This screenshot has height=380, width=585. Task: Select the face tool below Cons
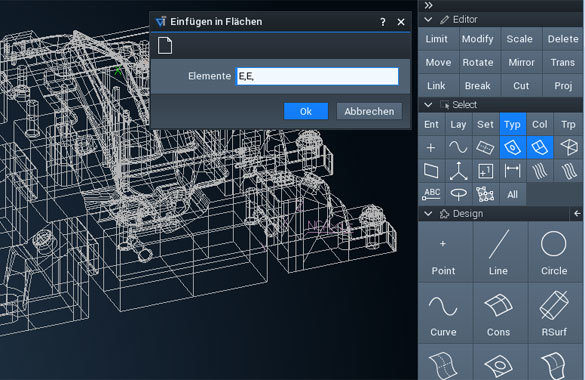click(501, 362)
